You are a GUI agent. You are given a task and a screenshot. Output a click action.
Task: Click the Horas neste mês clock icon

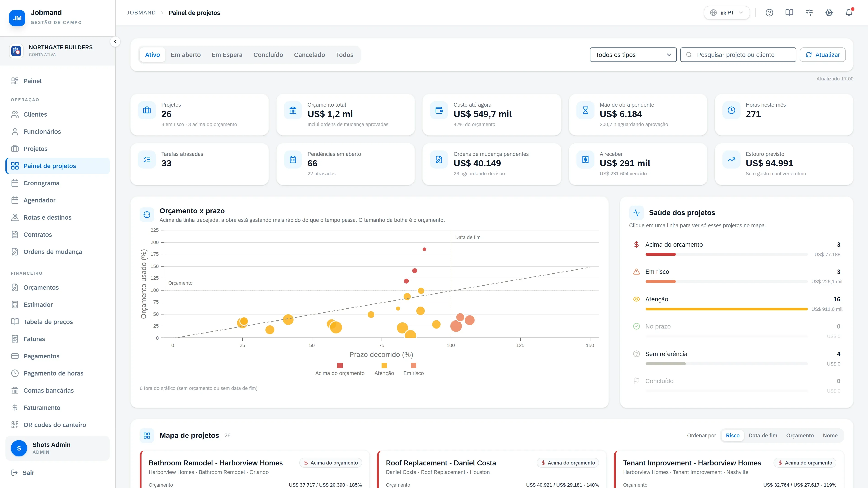731,110
